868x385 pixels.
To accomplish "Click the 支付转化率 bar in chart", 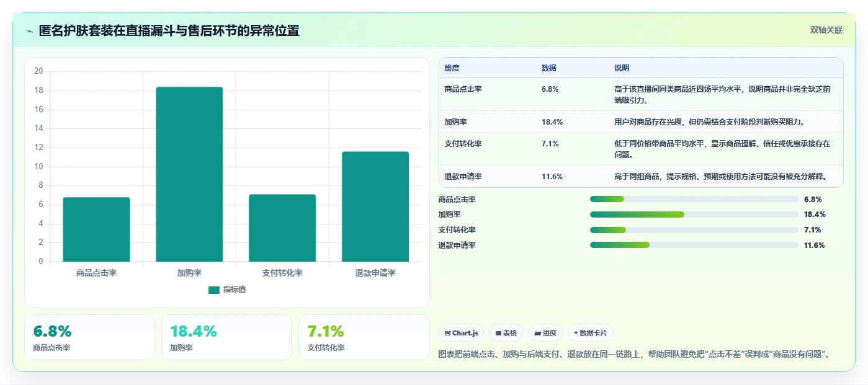I will click(282, 228).
